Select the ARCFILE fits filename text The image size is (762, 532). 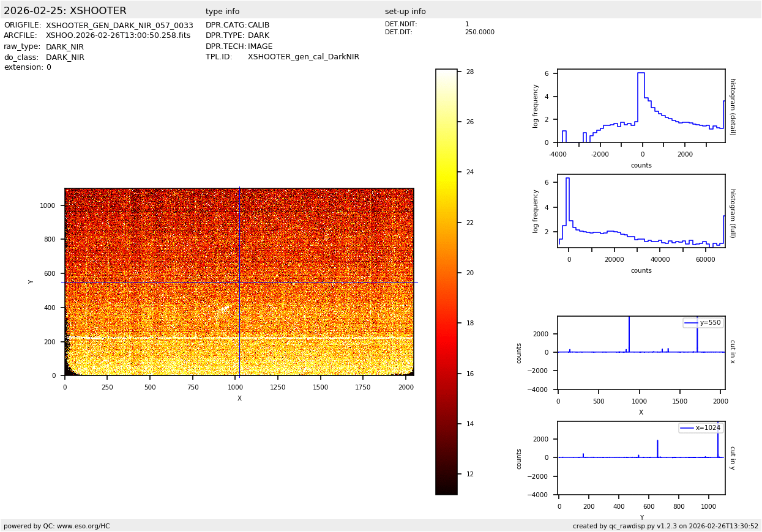click(x=118, y=36)
